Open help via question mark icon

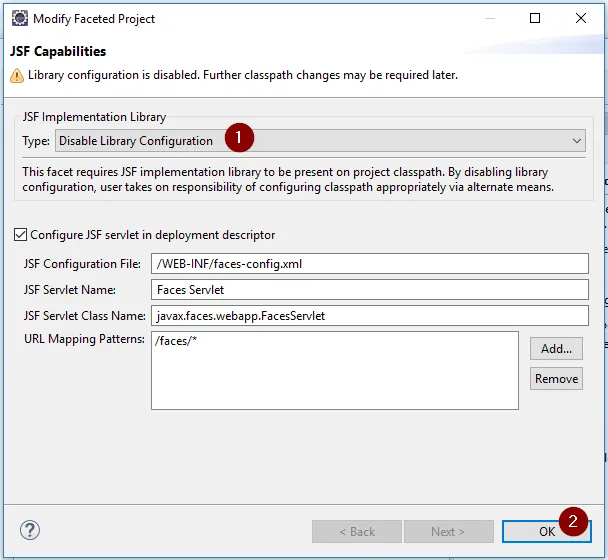click(x=30, y=531)
